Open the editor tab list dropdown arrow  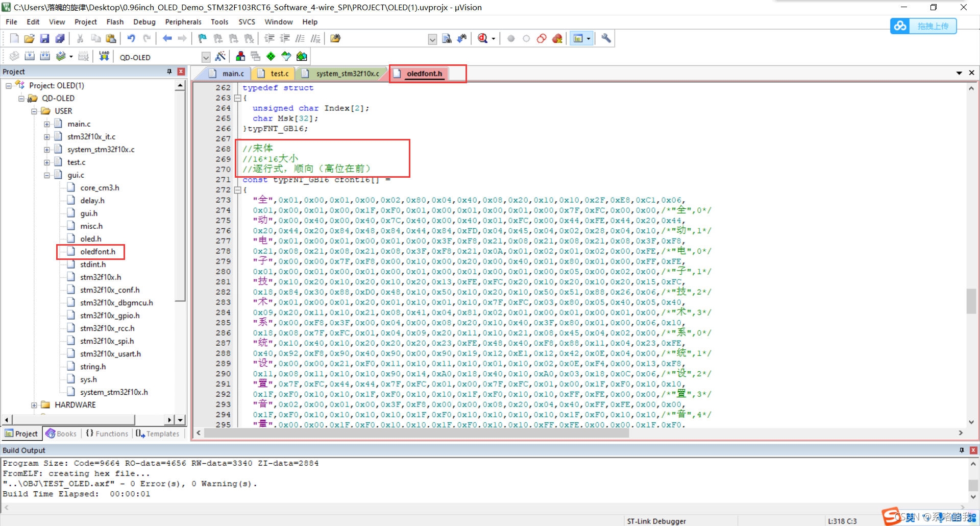[x=959, y=73]
